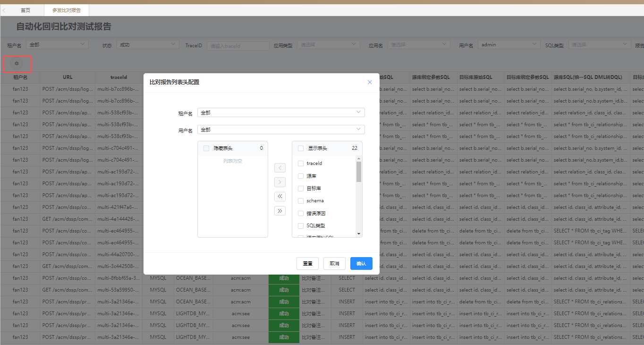Click the 确认 confirm button
This screenshot has width=644, height=345.
coord(361,263)
